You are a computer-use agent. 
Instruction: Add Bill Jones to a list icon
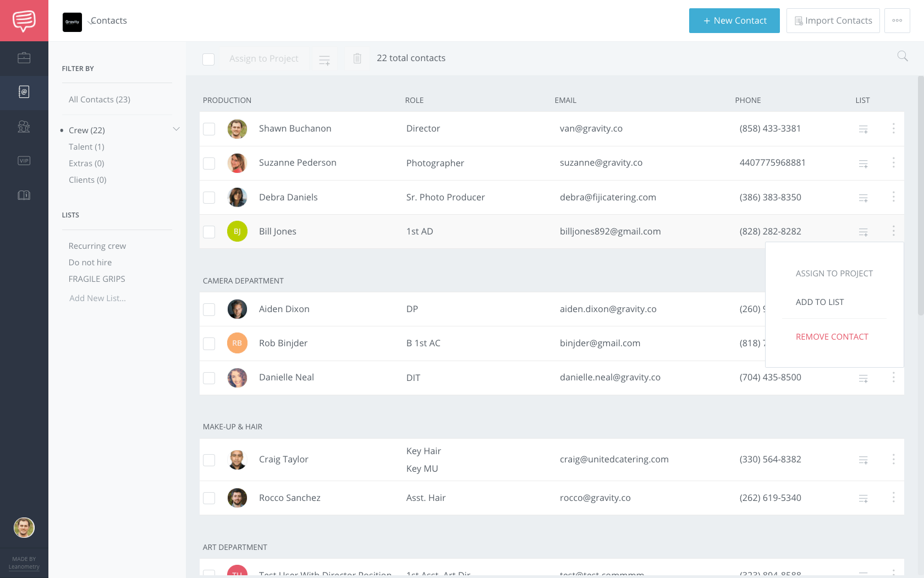point(864,232)
